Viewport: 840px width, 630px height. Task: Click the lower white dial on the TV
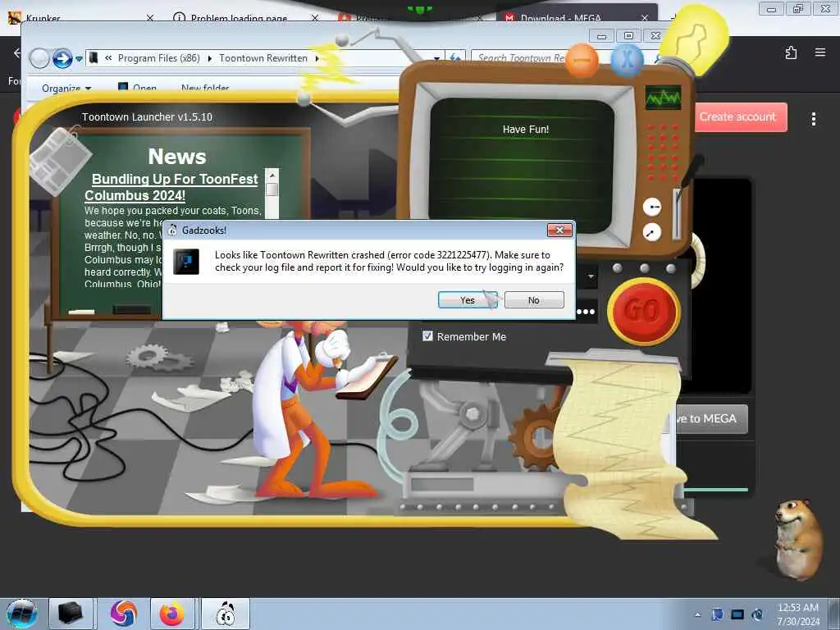[x=652, y=232]
